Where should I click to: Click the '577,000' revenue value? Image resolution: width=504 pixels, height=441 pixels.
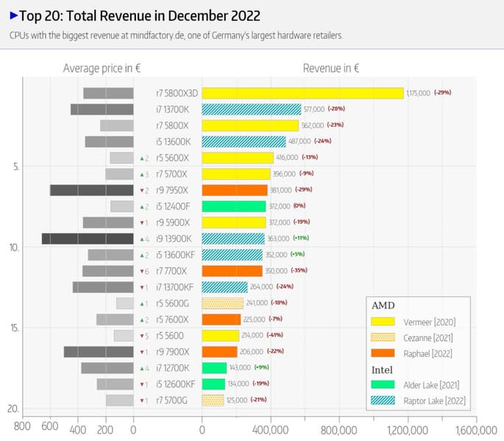click(x=314, y=110)
